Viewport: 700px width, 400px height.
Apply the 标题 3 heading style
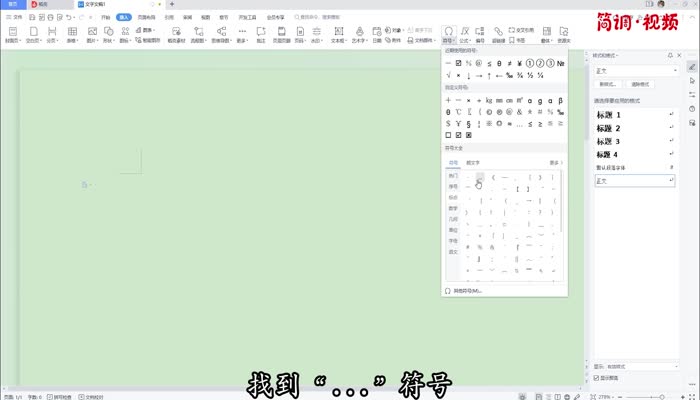click(x=634, y=142)
